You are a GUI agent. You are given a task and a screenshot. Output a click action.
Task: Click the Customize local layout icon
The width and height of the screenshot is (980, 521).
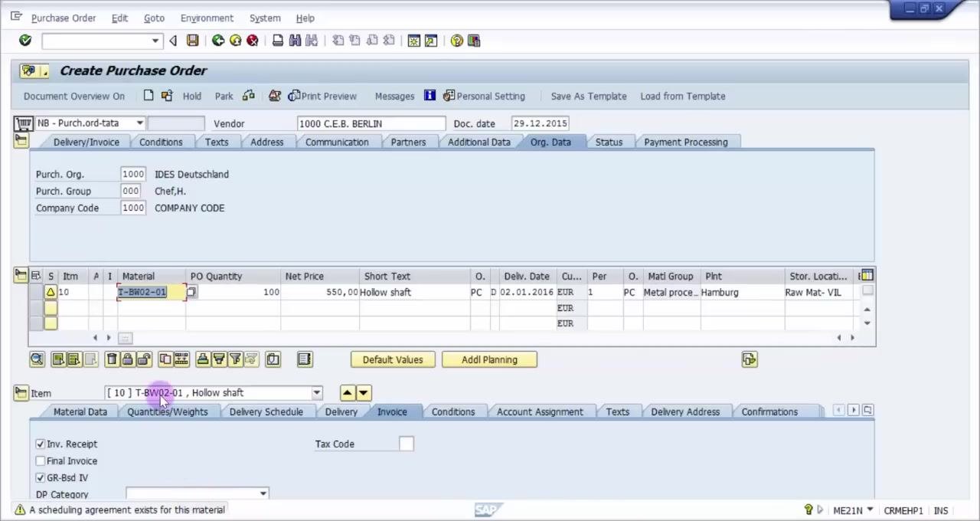tap(474, 41)
